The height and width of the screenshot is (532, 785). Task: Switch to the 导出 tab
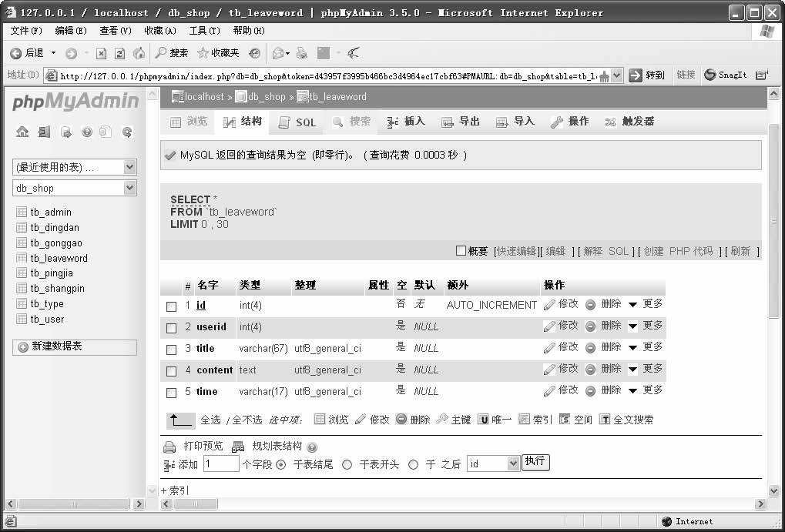click(461, 122)
